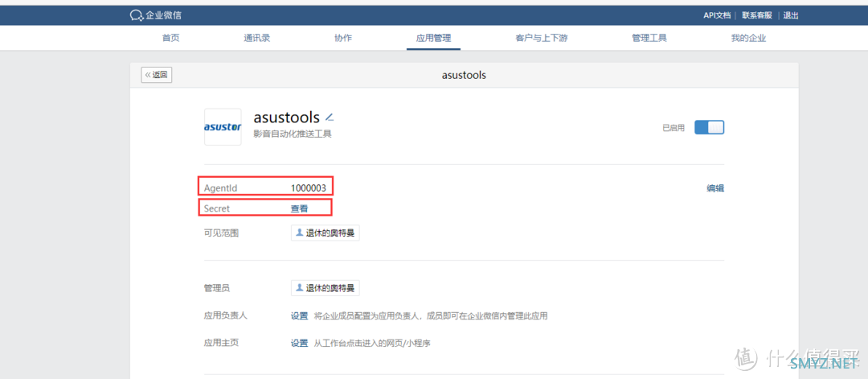Open the 首页 tab
This screenshot has height=379, width=868.
[170, 39]
